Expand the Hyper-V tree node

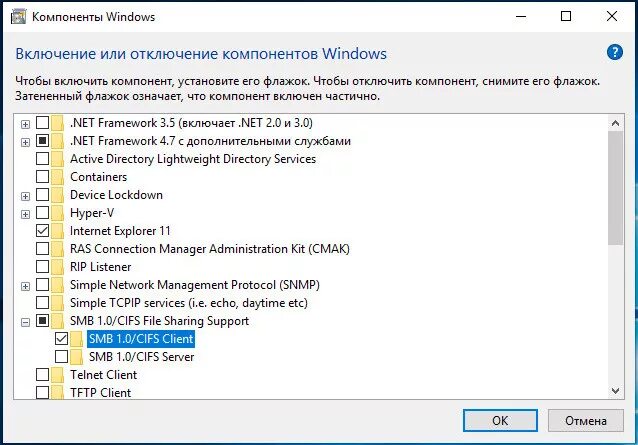coord(25,214)
